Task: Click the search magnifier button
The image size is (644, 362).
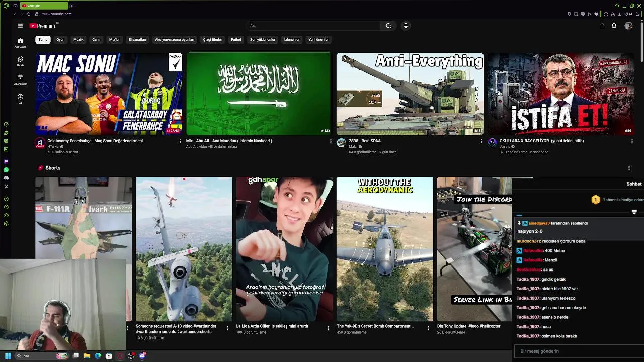Action: tap(388, 26)
